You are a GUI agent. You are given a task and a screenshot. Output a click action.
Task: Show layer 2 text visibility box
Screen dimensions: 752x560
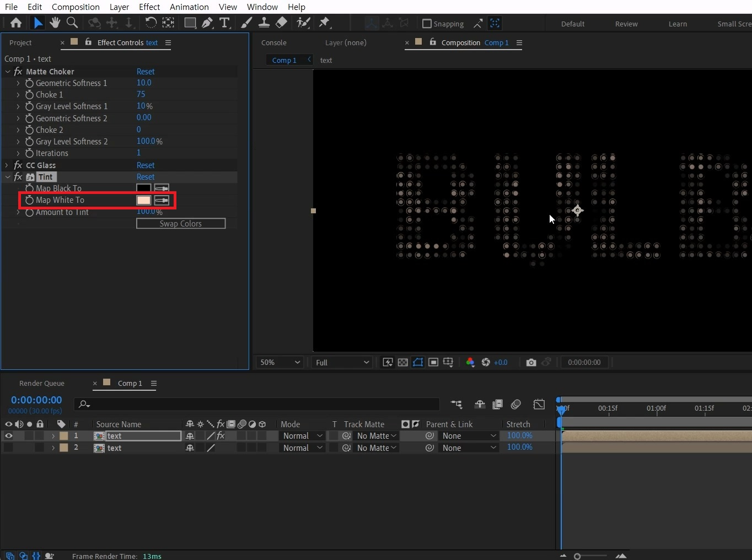click(8, 448)
